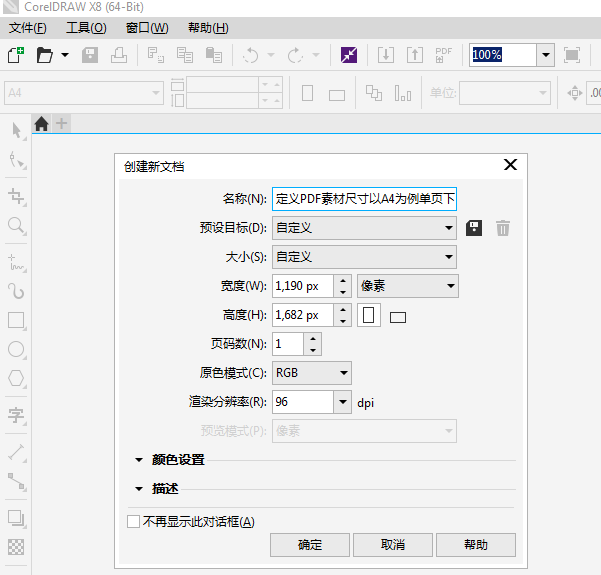Click the save preset destination icon
The width and height of the screenshot is (601, 575).
point(474,228)
